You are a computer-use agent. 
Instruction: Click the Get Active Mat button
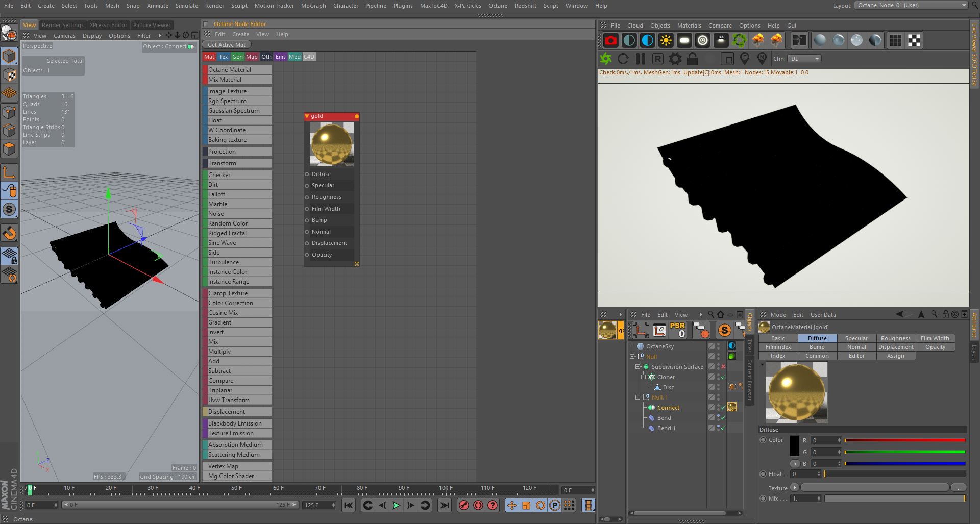pyautogui.click(x=226, y=45)
